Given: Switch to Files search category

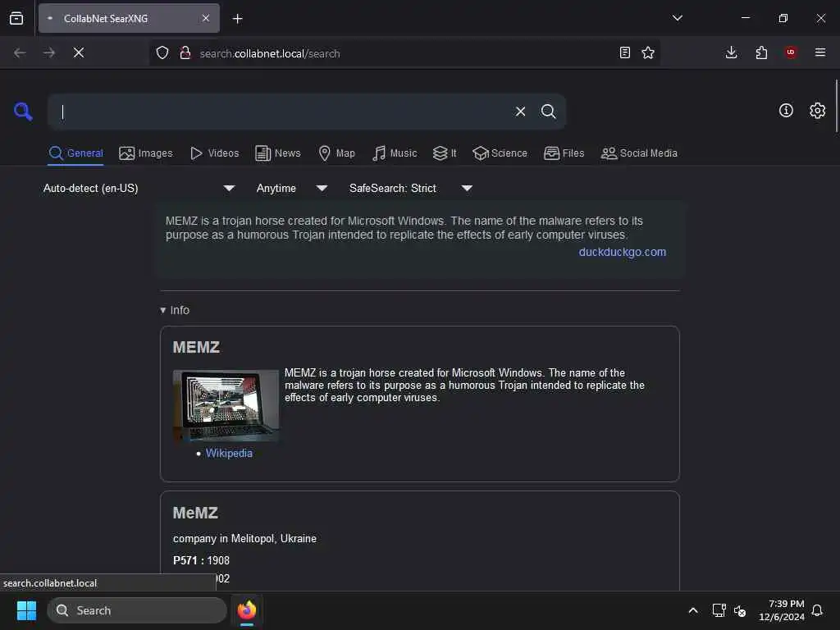Looking at the screenshot, I should pos(564,153).
